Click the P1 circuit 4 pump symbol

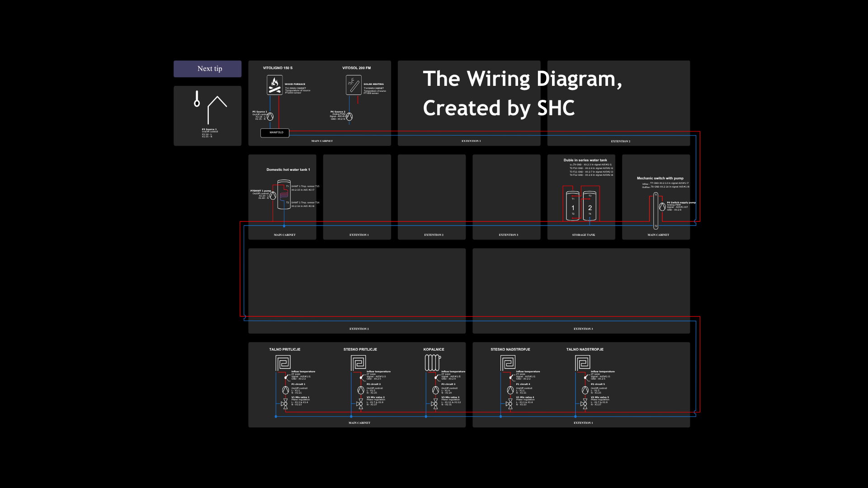tap(510, 390)
